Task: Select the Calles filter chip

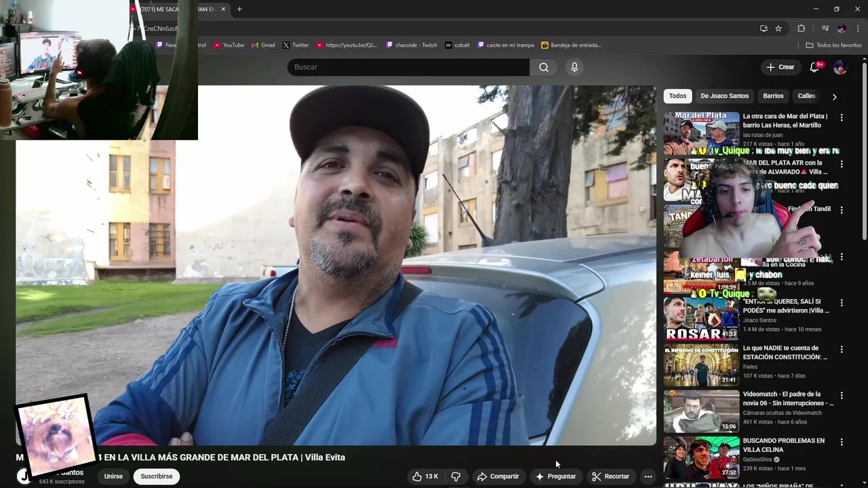Action: click(x=806, y=96)
